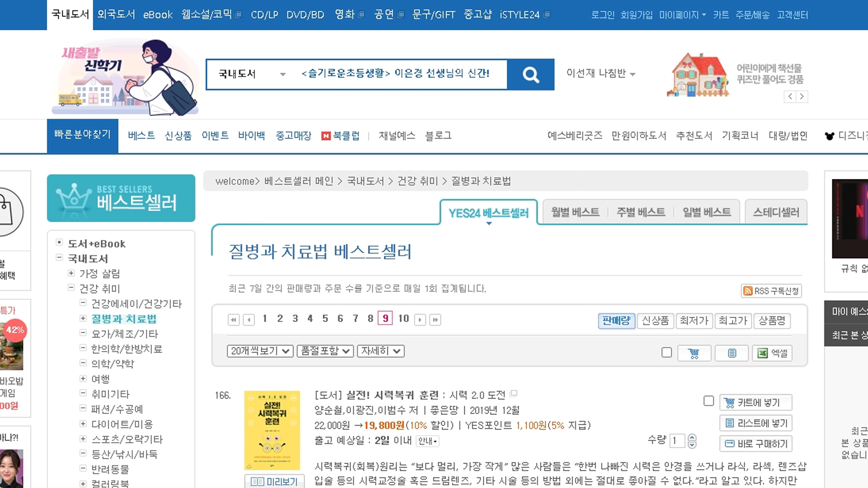Open the 미리보기 book preview

coord(274,482)
